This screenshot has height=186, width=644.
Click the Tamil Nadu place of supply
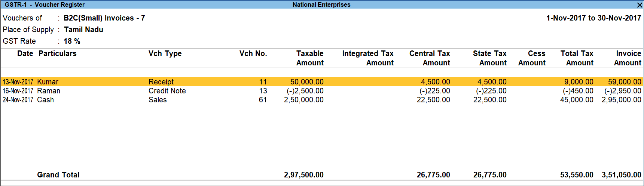pos(83,30)
